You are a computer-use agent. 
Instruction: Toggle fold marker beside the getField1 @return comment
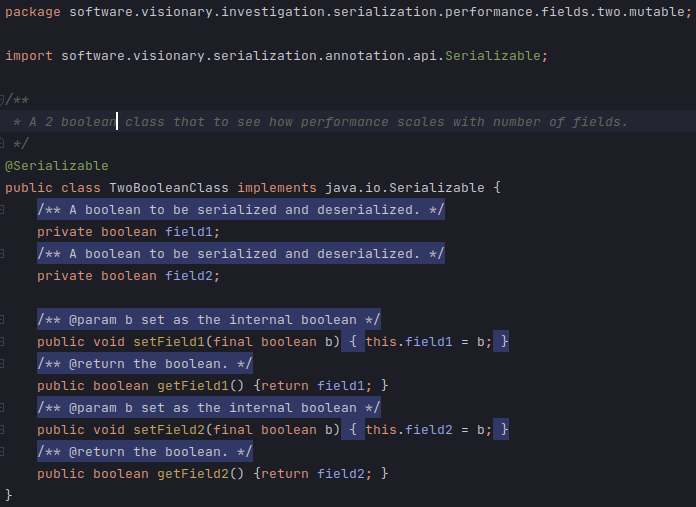point(1,364)
